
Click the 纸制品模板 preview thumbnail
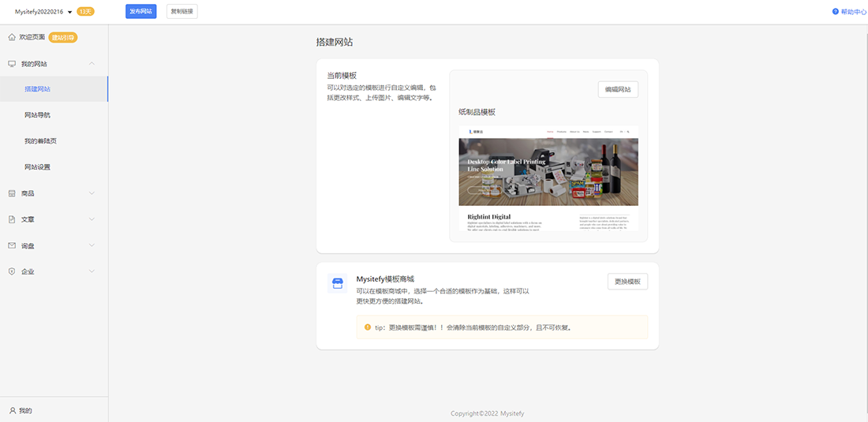point(548,178)
